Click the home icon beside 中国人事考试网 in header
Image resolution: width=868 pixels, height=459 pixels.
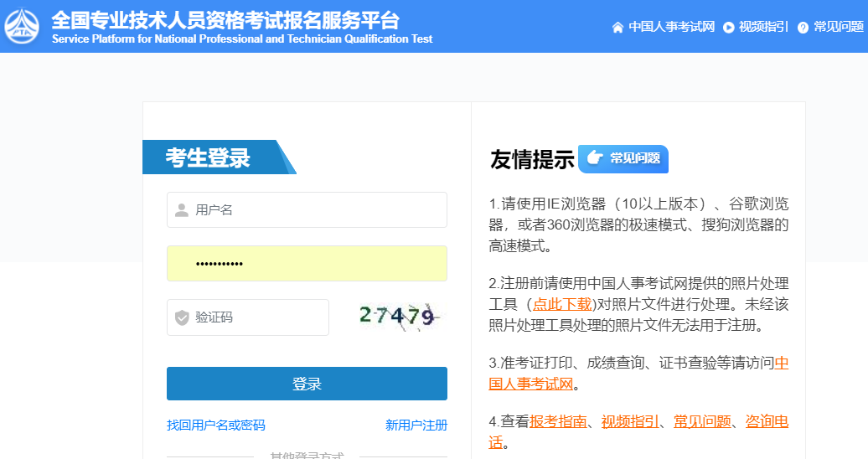(x=617, y=27)
